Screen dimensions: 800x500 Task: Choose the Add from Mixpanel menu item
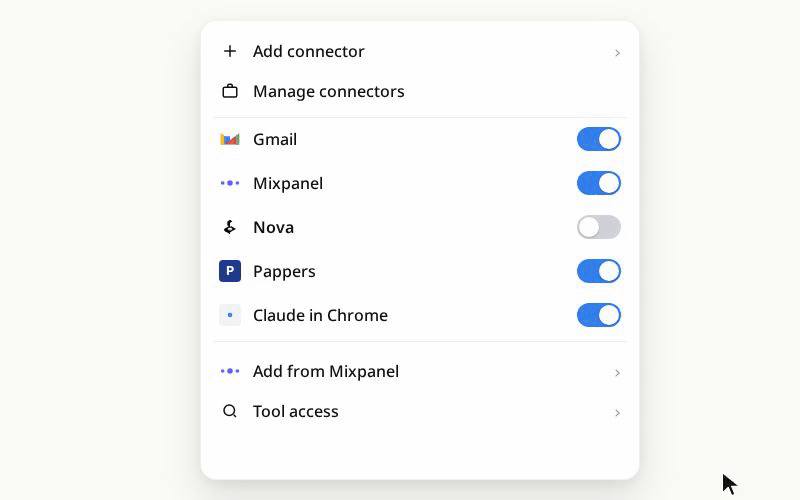(x=420, y=371)
